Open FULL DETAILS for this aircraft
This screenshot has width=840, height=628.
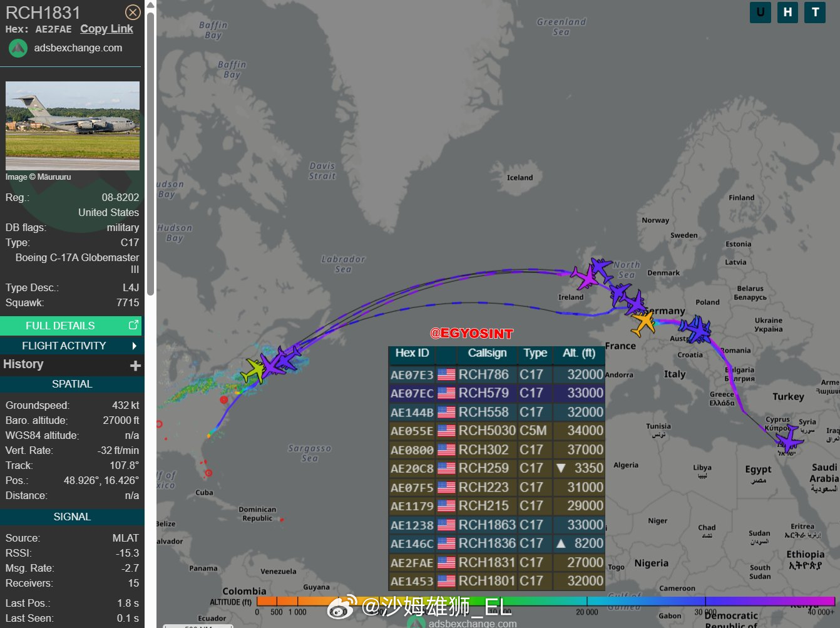71,326
